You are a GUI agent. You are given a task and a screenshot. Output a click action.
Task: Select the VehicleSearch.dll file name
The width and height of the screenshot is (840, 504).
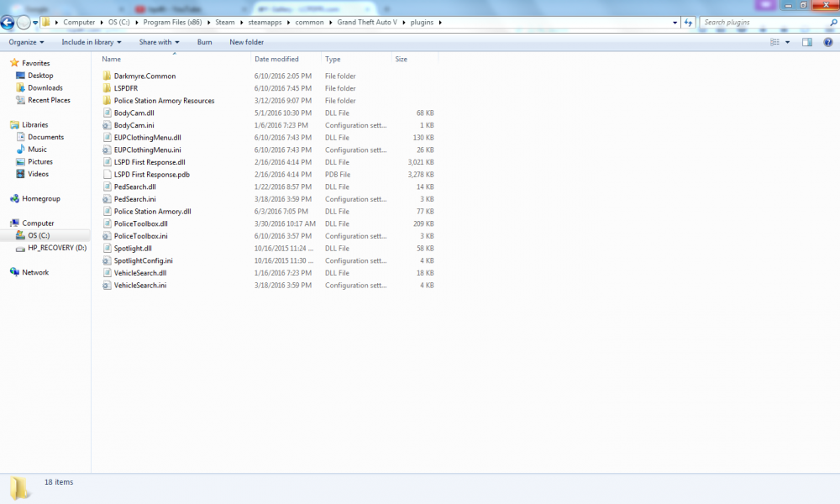click(140, 273)
